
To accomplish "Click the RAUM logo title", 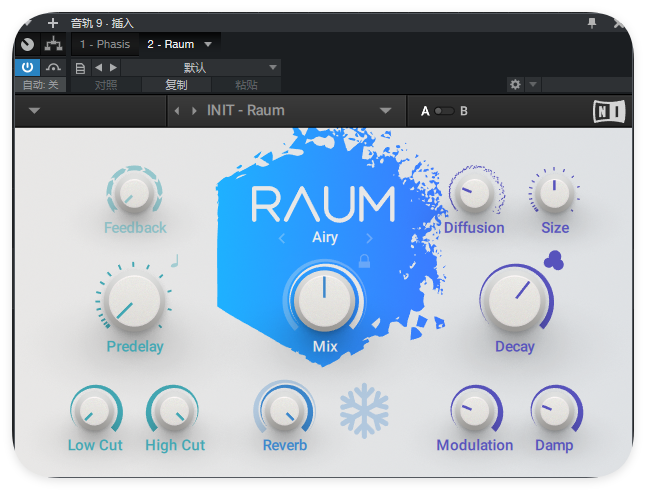I will 323,204.
